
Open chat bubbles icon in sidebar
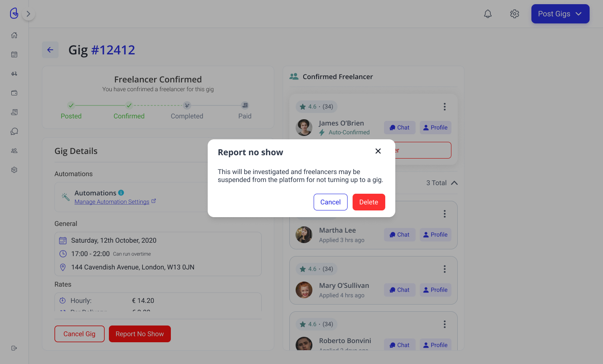point(14,131)
